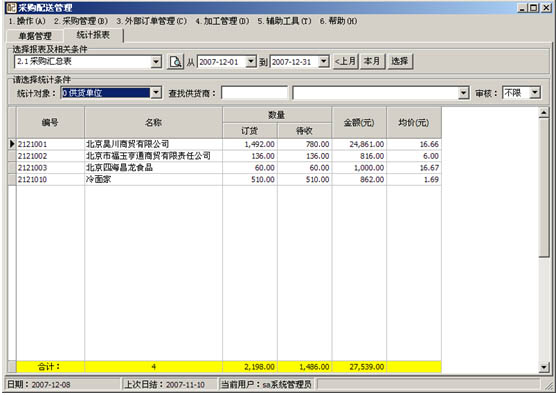The image size is (556, 395).
Task: Click supplier name 北京市福玉亨通商贸有限责任公司
Action: [x=148, y=156]
